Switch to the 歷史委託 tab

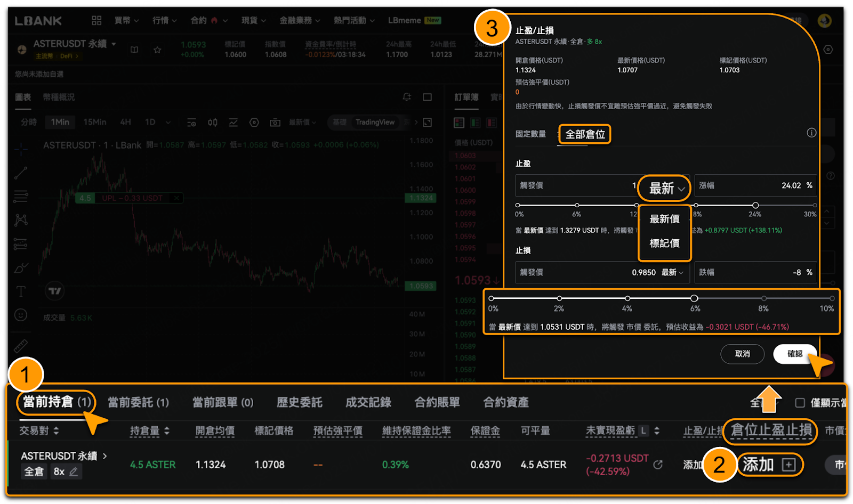[299, 402]
